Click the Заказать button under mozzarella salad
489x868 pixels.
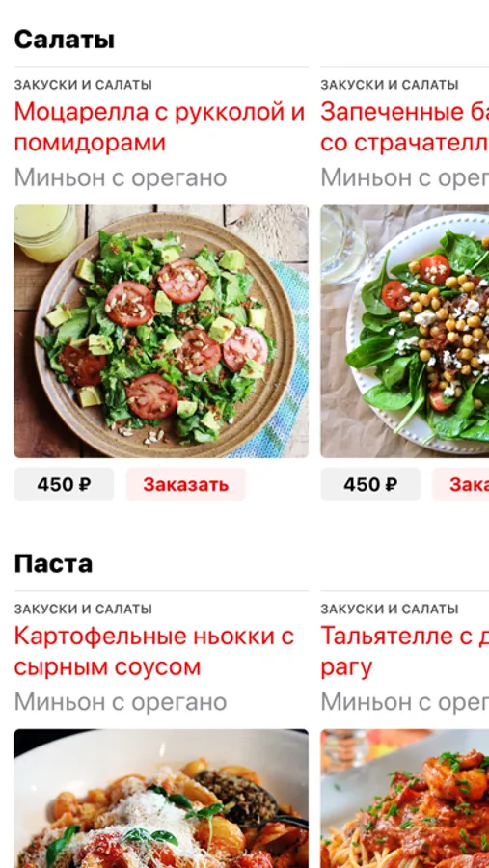tap(185, 484)
